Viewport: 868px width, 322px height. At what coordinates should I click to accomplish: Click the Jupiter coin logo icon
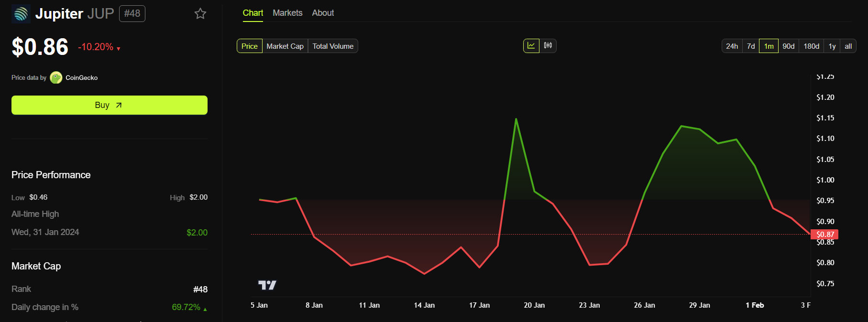pyautogui.click(x=21, y=14)
